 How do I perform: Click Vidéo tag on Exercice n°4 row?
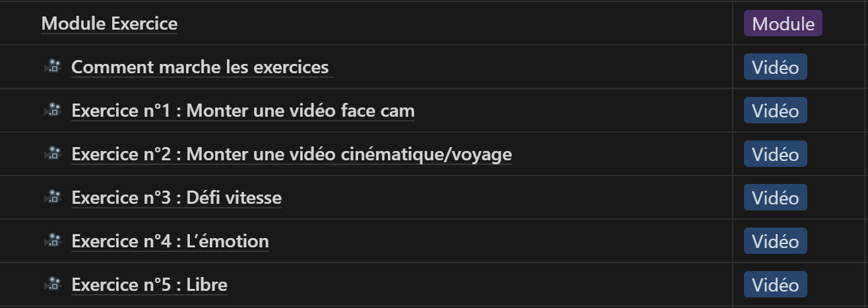click(775, 241)
